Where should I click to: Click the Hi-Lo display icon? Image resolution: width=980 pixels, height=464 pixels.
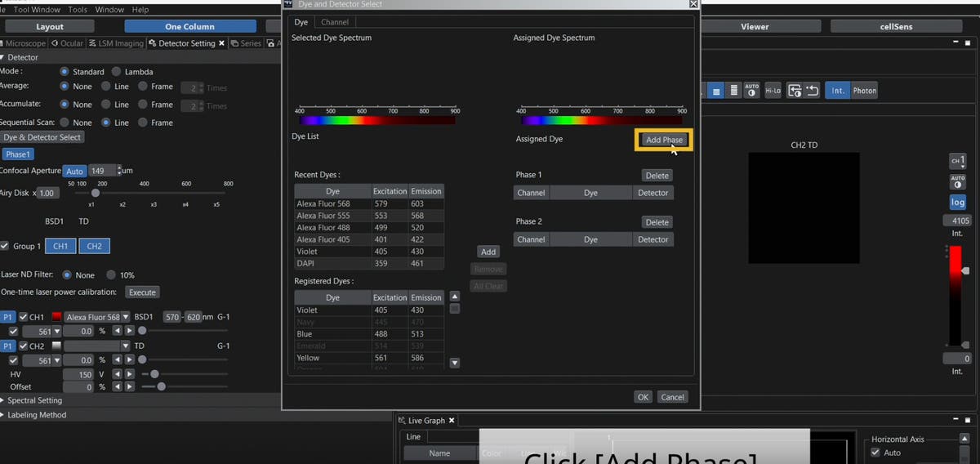tap(773, 91)
